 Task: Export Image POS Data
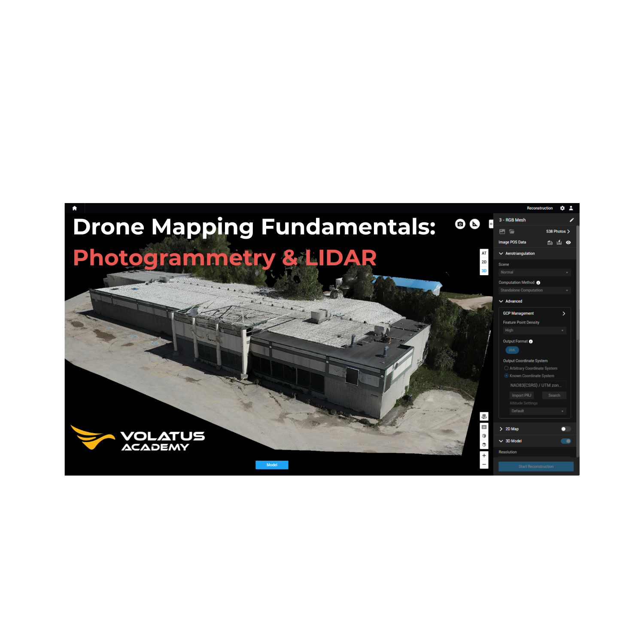coord(559,243)
